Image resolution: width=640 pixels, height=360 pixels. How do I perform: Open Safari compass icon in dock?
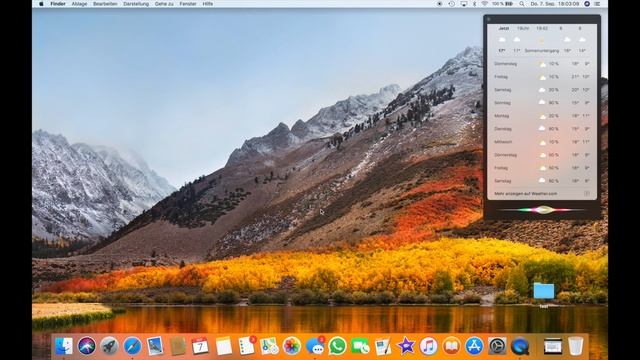(x=132, y=346)
